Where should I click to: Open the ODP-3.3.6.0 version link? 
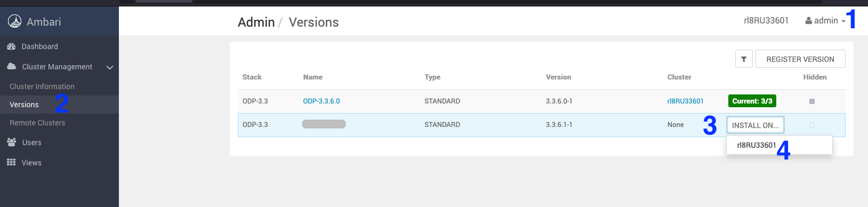[x=322, y=101]
